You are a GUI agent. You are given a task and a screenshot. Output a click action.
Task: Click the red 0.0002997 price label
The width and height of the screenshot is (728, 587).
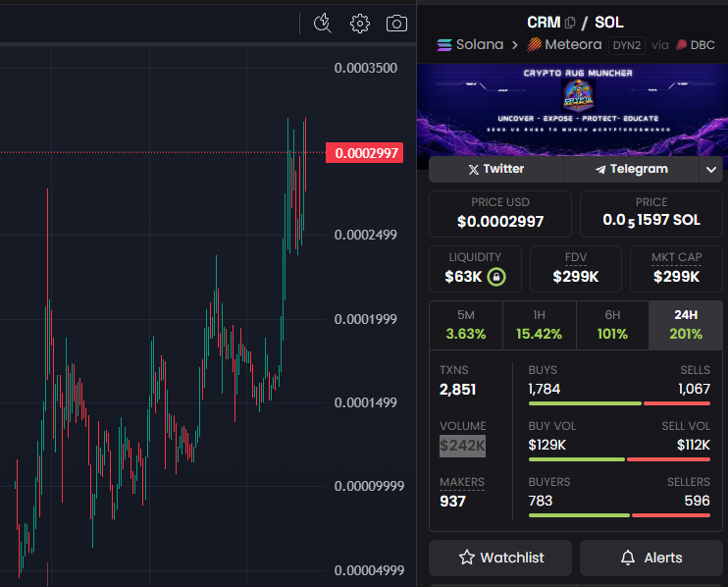(364, 153)
